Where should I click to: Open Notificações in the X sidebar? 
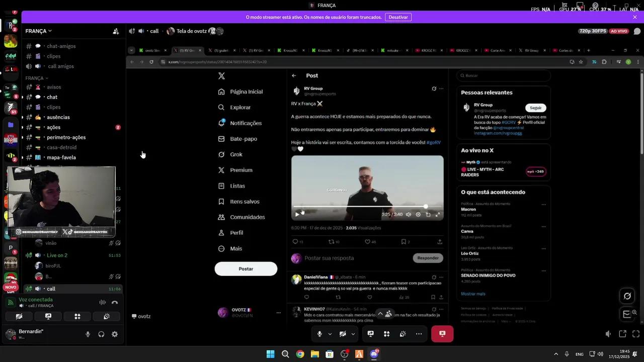pos(246,123)
